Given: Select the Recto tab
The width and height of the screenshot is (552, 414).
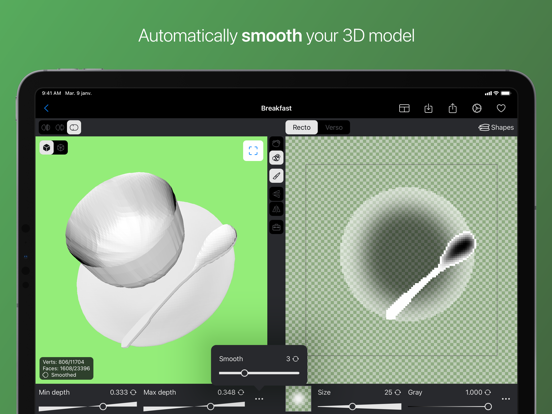Looking at the screenshot, I should [x=302, y=127].
